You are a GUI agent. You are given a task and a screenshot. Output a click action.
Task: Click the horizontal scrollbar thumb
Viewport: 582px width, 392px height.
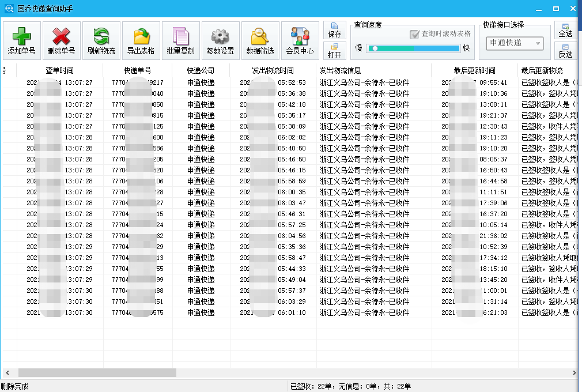click(x=97, y=372)
